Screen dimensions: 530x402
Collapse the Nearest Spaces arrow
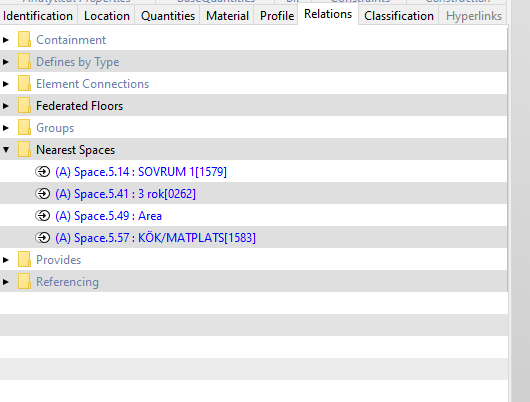6,150
